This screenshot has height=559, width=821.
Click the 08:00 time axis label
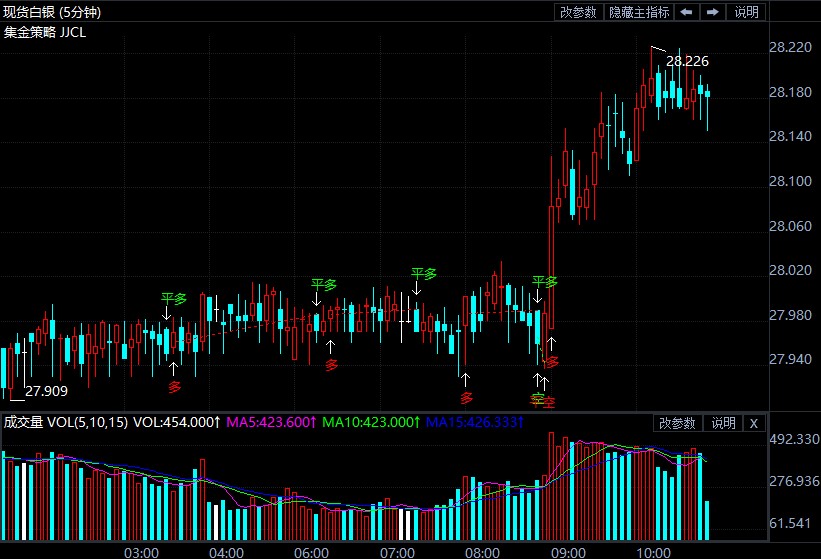click(482, 553)
